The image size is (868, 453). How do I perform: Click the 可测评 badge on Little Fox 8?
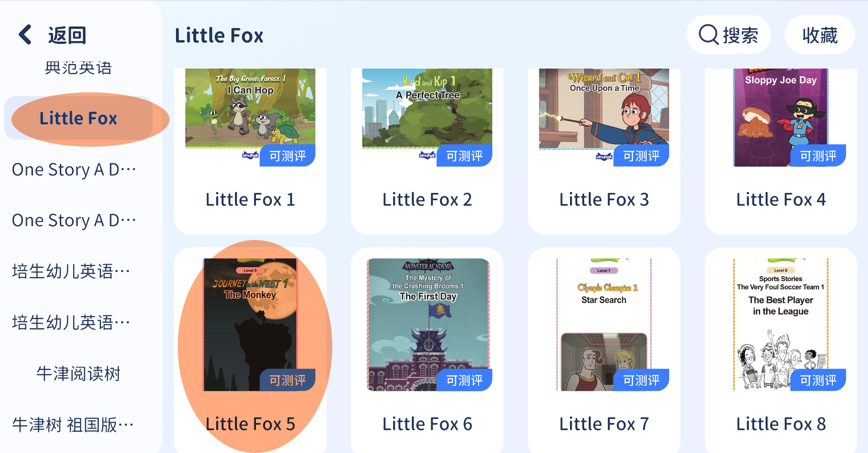(818, 380)
